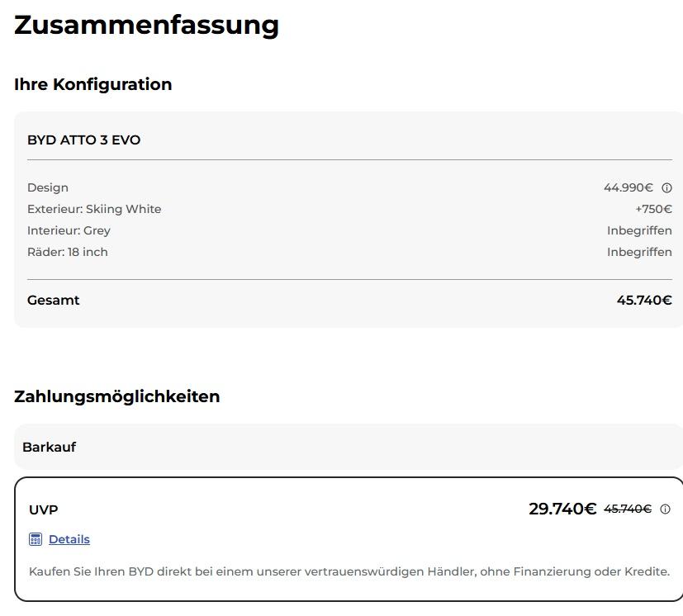Open the info icon next to strikethrough 45.740€
The width and height of the screenshot is (683, 616).
click(665, 509)
